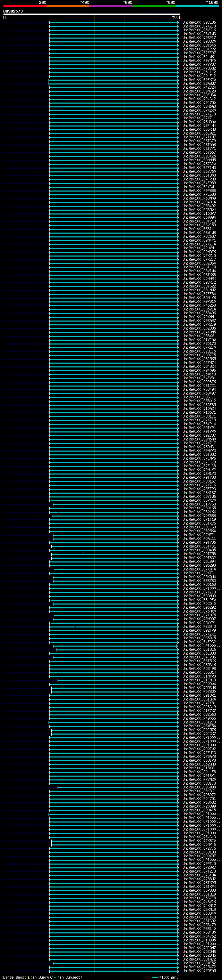Click the UniRef100_P68032 label
This screenshot has height=980, width=222.
(x=199, y=802)
